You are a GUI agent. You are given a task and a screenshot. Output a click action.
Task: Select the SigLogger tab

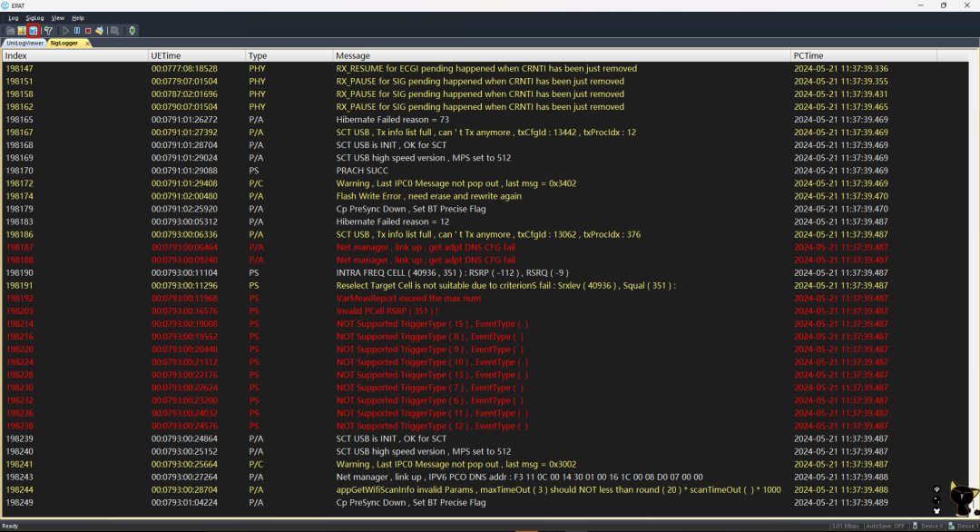click(64, 44)
